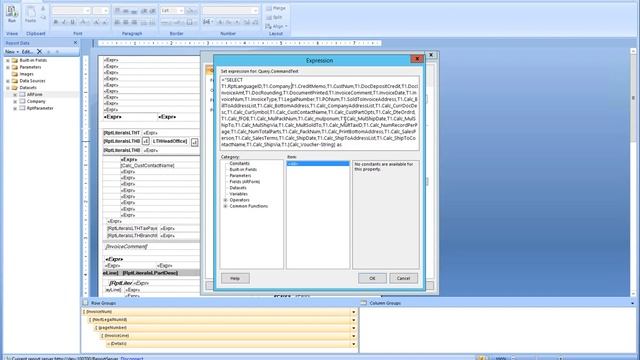Expand the Operators category

pos(225,200)
